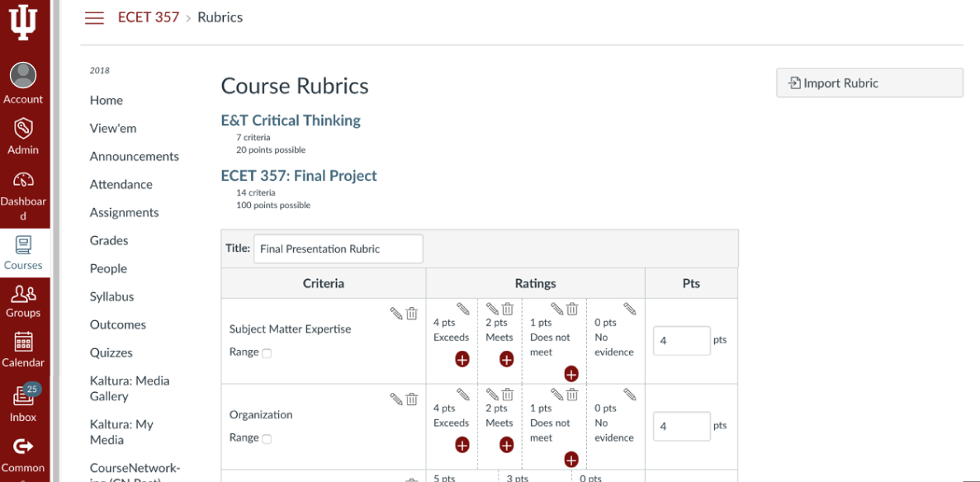Viewport: 980px width, 482px height.
Task: Click the Organization points input field
Action: click(682, 427)
